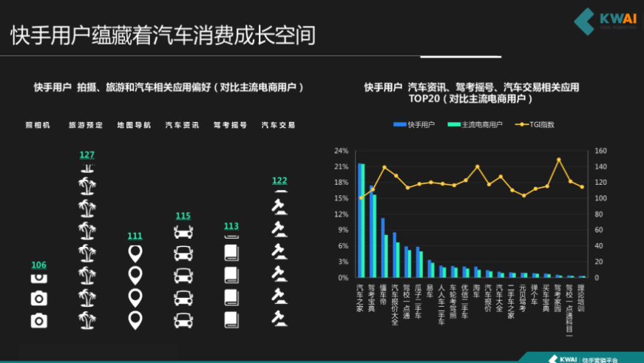Click the value 127 above the palm trees

pos(87,155)
